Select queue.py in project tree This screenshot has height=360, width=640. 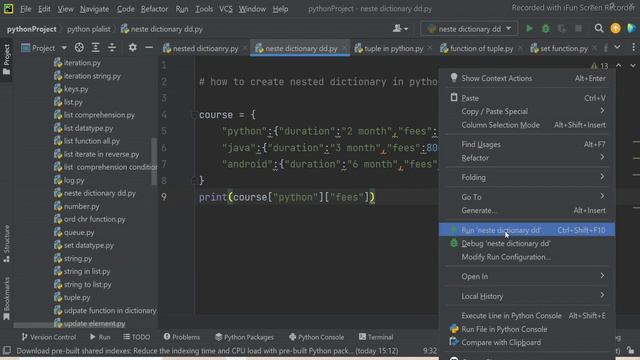coord(79,232)
